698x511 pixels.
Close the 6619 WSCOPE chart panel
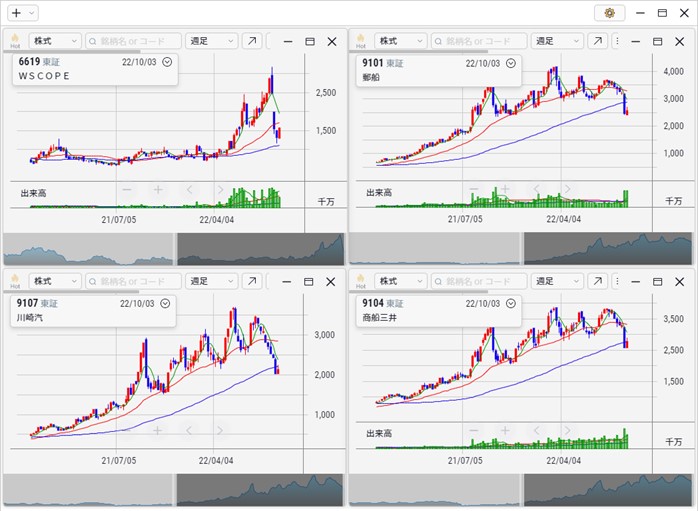coord(332,41)
